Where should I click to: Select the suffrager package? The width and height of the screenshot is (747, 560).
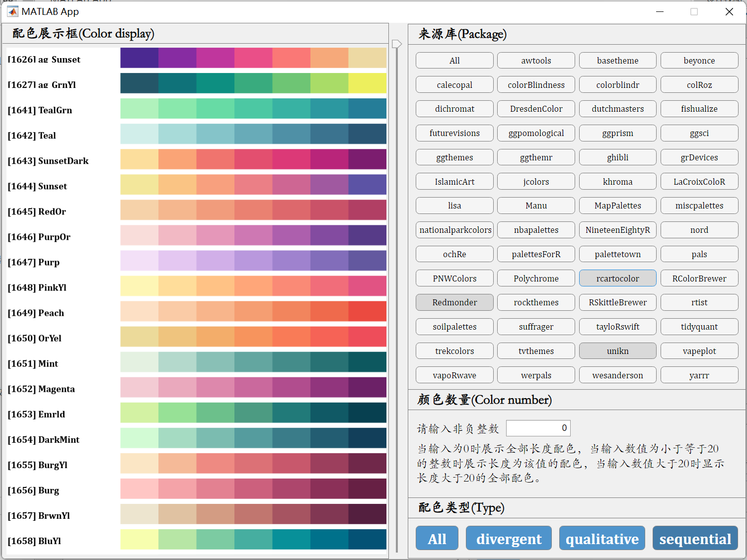536,327
